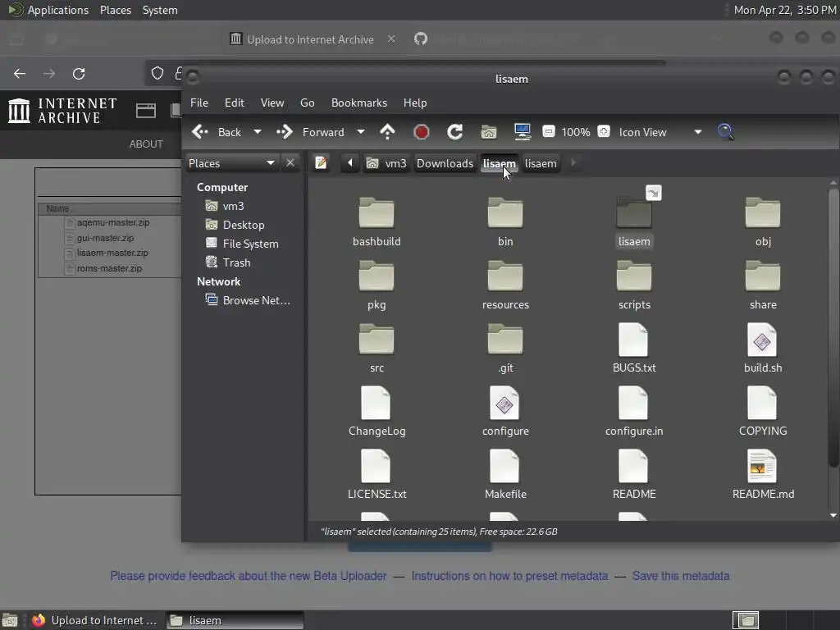Close the Places side pane
Screen dimensions: 840x630
coord(290,163)
